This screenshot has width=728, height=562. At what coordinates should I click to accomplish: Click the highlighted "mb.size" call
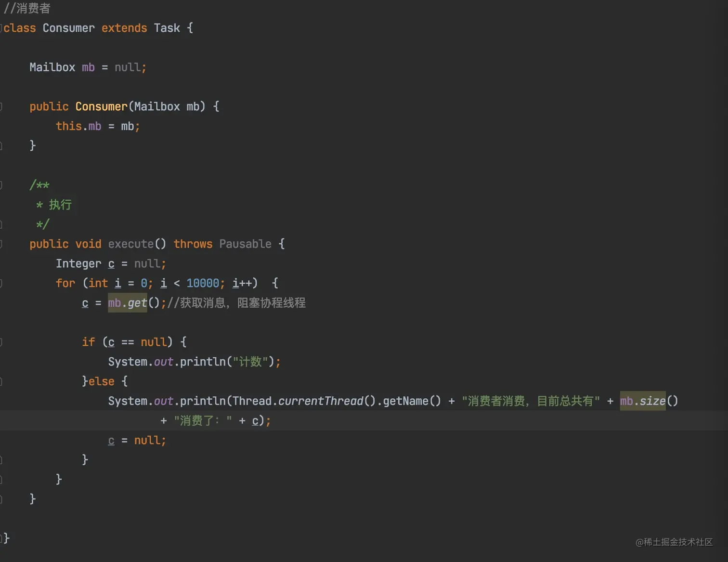643,401
